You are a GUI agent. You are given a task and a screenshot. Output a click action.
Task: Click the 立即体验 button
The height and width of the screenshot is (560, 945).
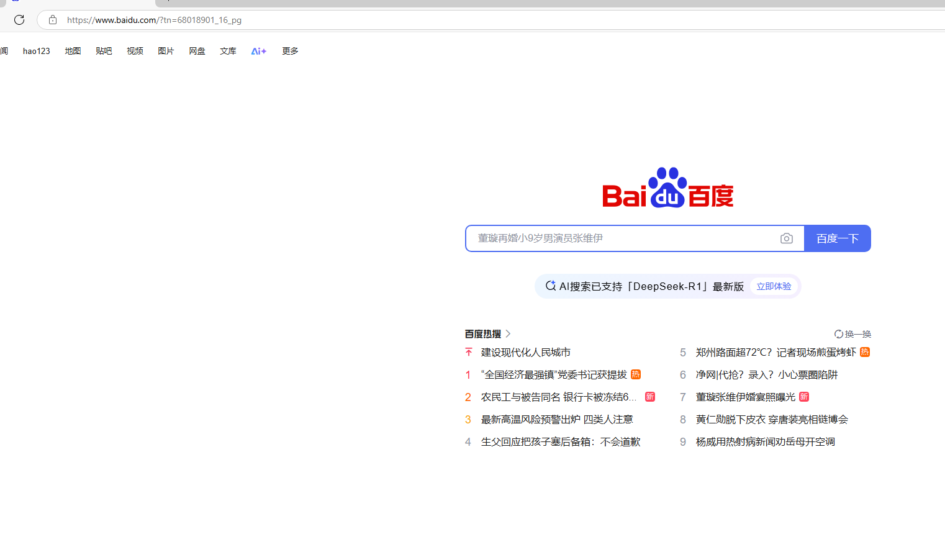774,286
